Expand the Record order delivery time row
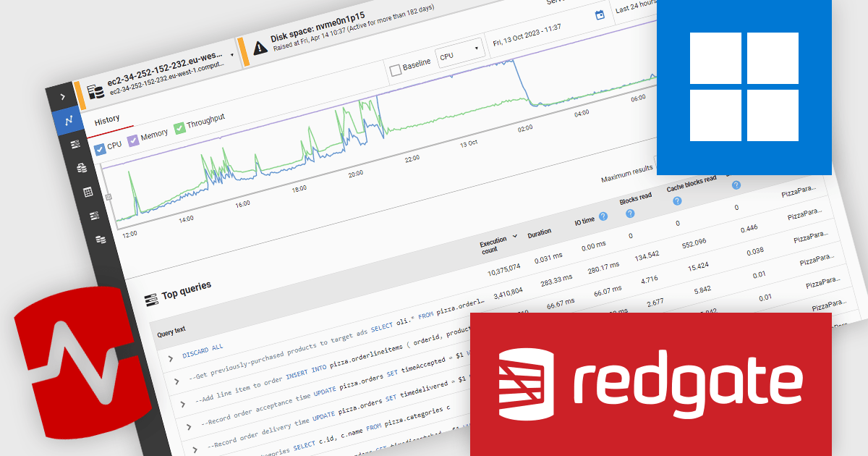Screen dimensions: 868x456 195,450
